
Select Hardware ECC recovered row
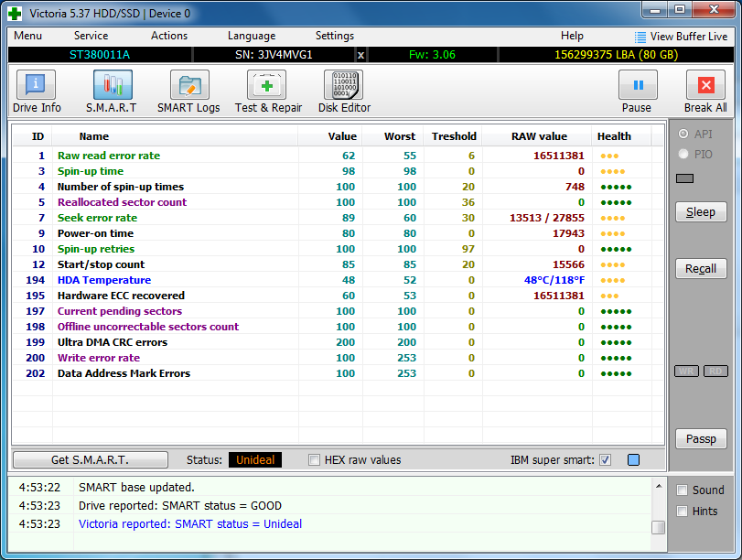[338, 296]
